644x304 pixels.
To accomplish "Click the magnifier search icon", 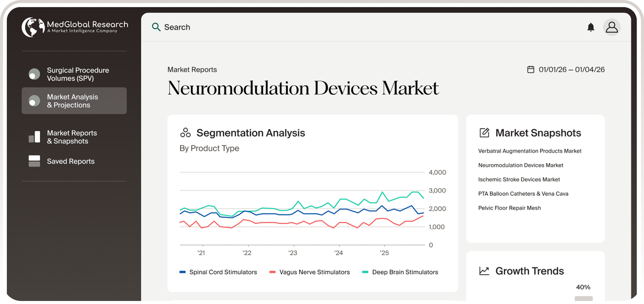I will tap(156, 27).
